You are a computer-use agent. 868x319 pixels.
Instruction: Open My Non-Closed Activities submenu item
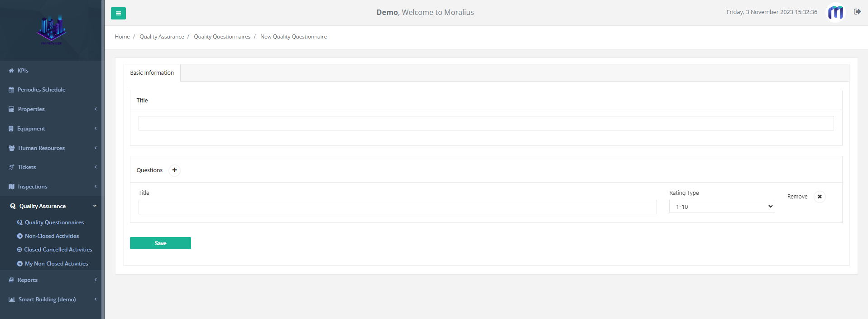(x=57, y=264)
